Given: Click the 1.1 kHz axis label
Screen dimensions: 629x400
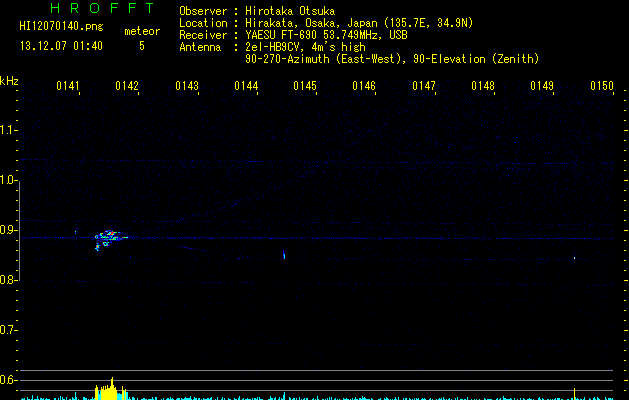Looking at the screenshot, I should [x=8, y=130].
